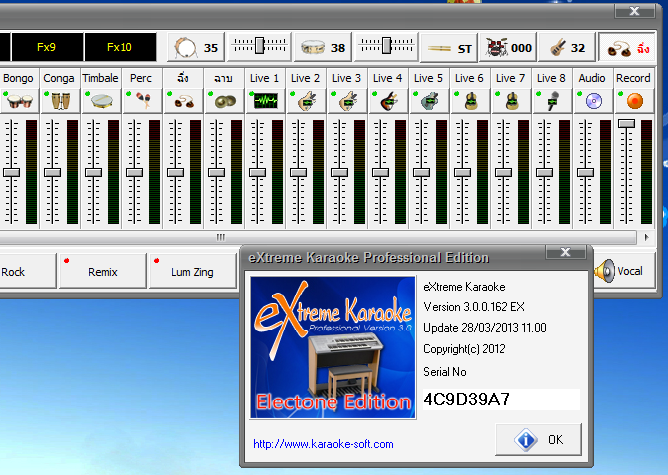Click the Live 3 guitar icon
Screen dimensions: 668x475
(x=347, y=101)
